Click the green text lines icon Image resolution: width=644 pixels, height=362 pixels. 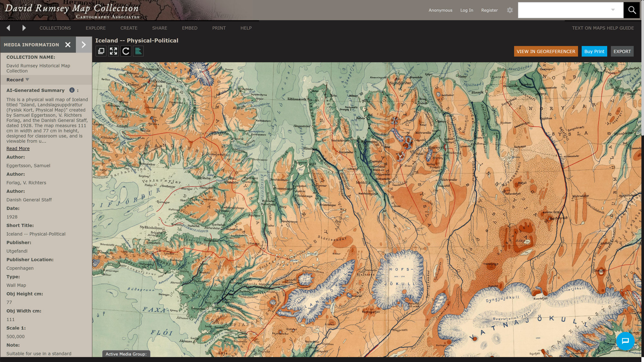[x=138, y=51]
